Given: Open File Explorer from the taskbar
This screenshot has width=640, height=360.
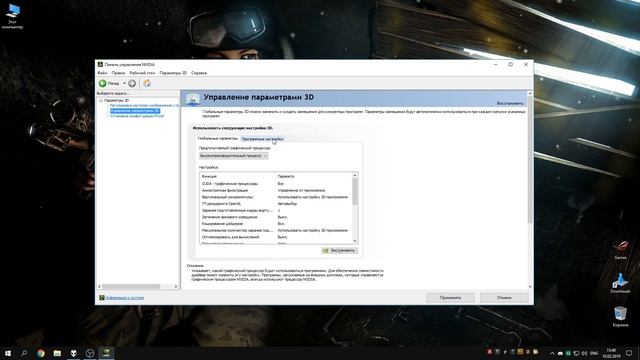Looking at the screenshot, I should tap(57, 353).
